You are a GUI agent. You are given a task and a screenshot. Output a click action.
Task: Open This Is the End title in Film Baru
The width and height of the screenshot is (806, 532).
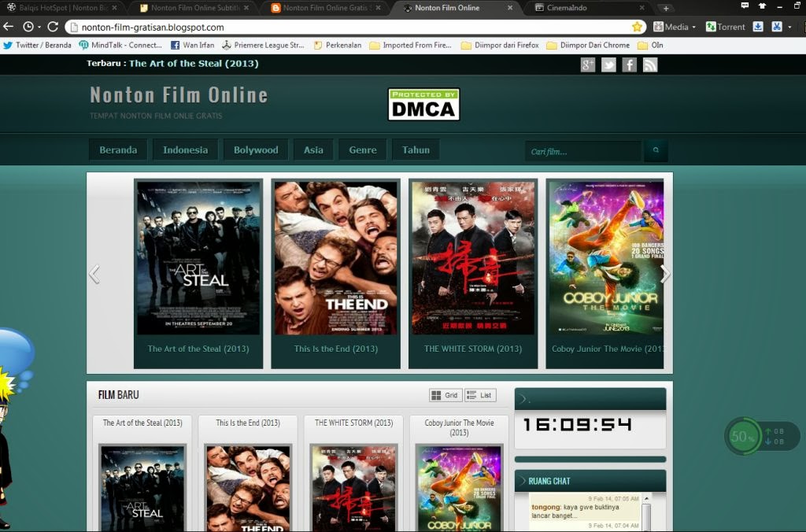[248, 423]
